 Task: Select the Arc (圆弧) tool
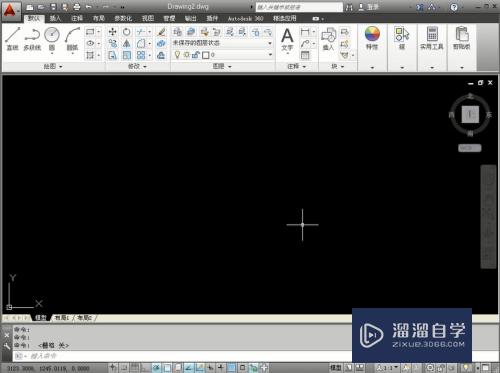pyautogui.click(x=72, y=39)
